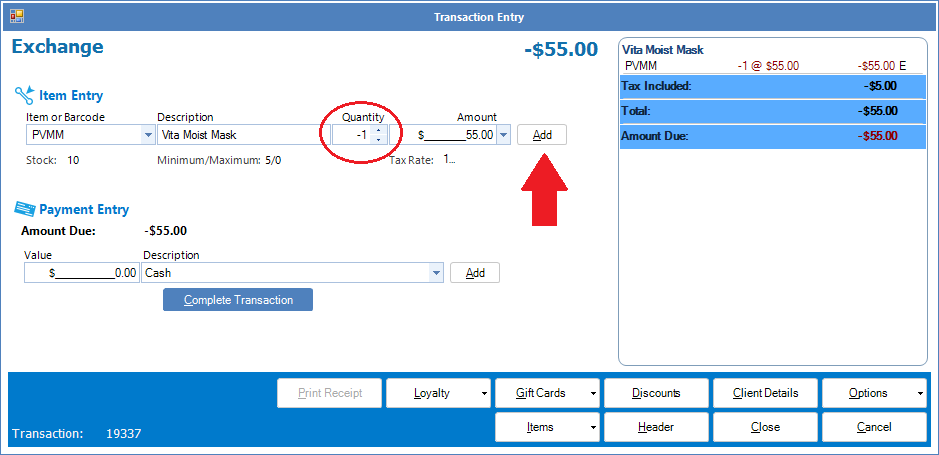
Task: Increase quantity with the up spinner arrow
Action: point(378,129)
